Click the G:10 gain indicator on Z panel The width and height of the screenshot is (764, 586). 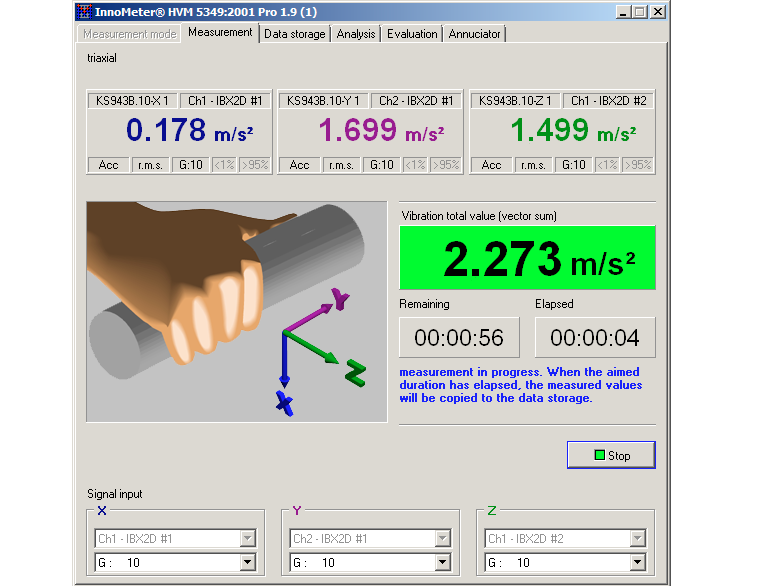click(x=573, y=165)
